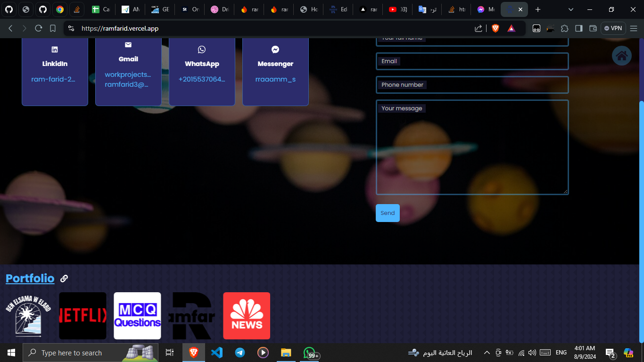Click inside the Your message textarea
The height and width of the screenshot is (362, 644).
click(x=472, y=151)
